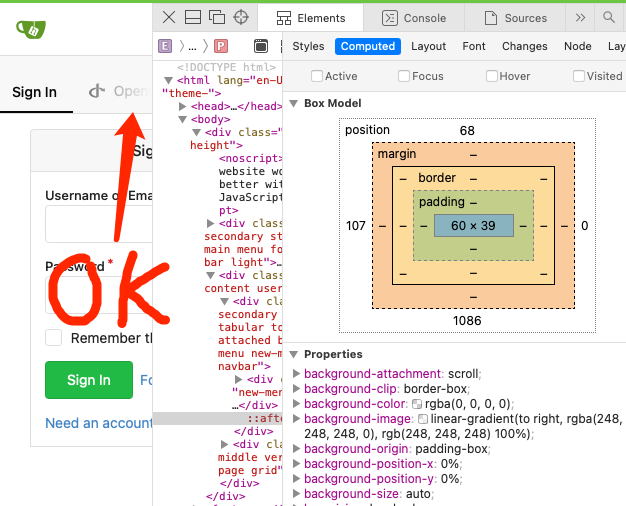Image resolution: width=626 pixels, height=506 pixels.
Task: Click the P pseudo-element breadcrumb badge
Action: click(221, 46)
